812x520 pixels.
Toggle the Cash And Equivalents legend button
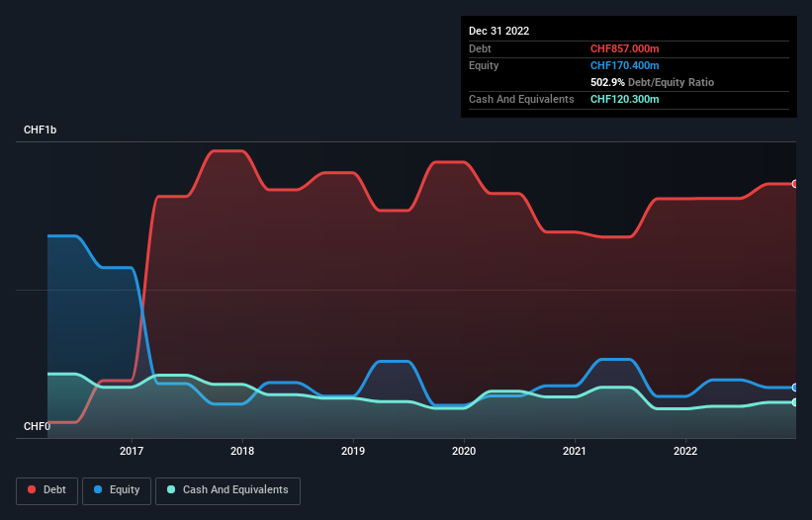point(227,490)
